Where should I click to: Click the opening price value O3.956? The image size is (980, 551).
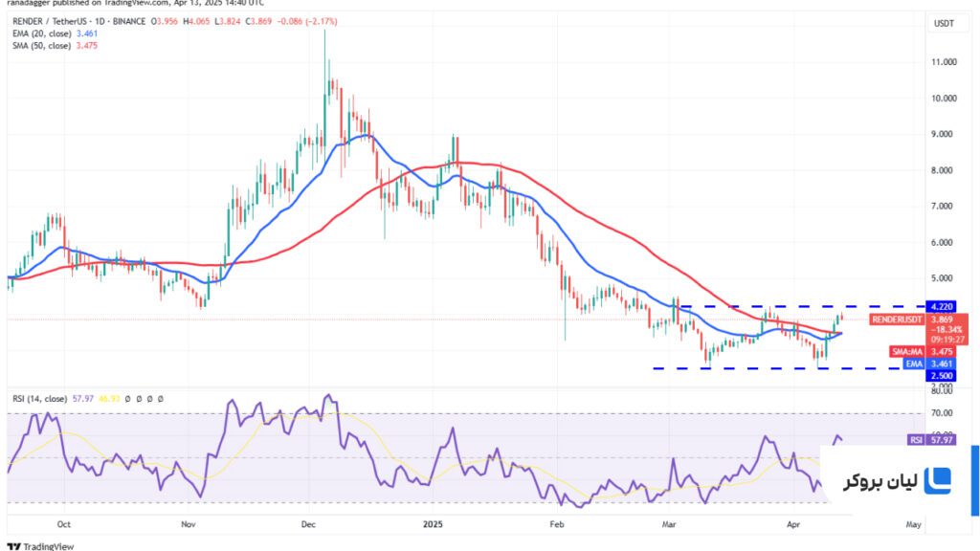[x=164, y=21]
